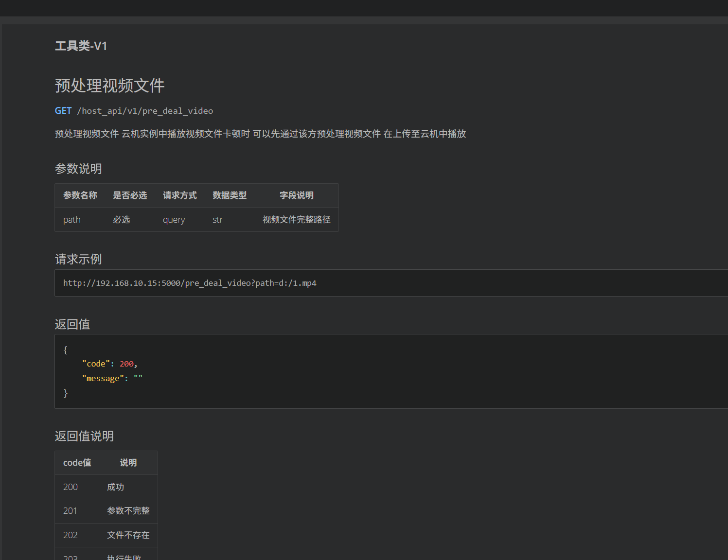The width and height of the screenshot is (728, 560).
Task: Select the 参数说明 section heading
Action: click(78, 169)
